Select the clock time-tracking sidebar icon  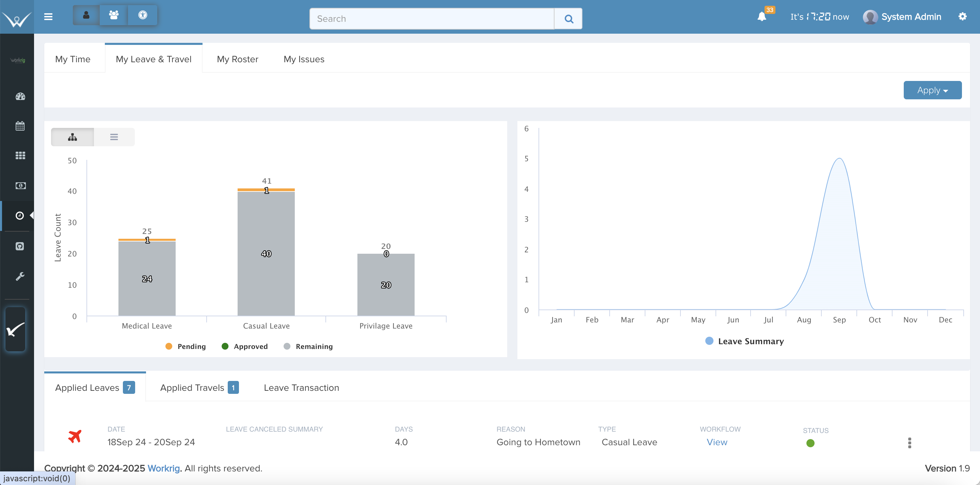click(20, 216)
